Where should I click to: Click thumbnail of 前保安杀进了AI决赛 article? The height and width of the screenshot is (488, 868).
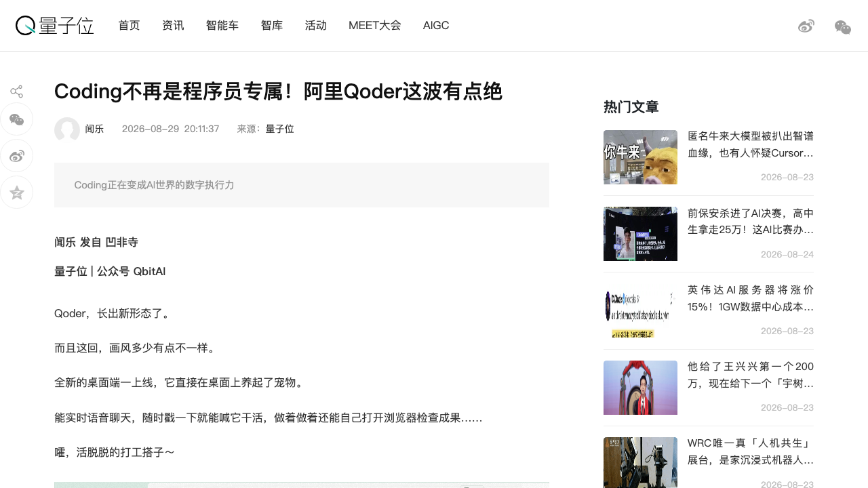640,234
